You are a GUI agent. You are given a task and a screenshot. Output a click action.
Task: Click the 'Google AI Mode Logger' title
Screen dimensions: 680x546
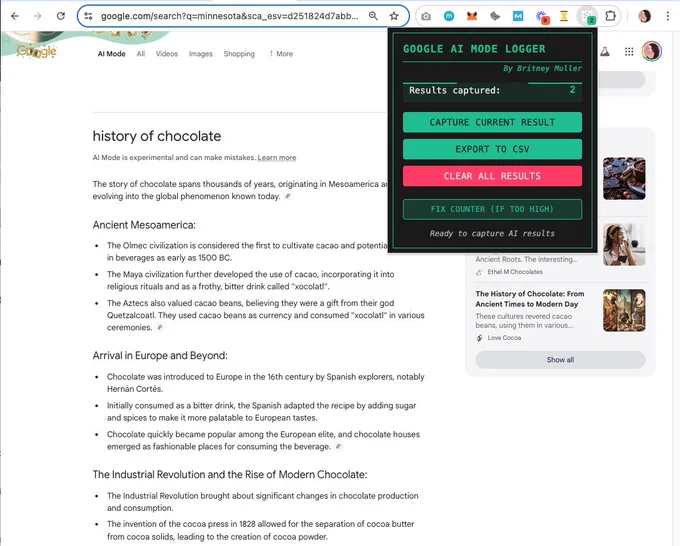[x=474, y=49]
